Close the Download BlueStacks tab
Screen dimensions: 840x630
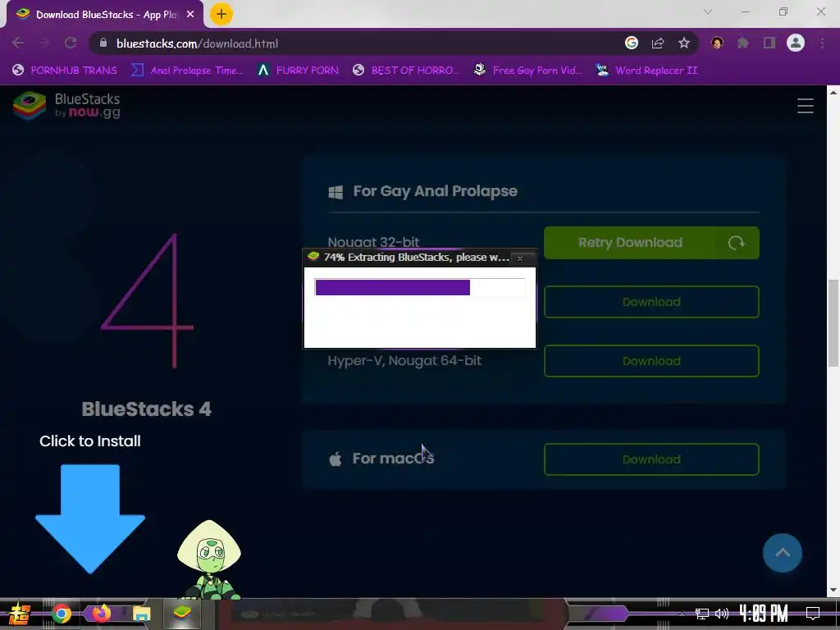(x=190, y=15)
